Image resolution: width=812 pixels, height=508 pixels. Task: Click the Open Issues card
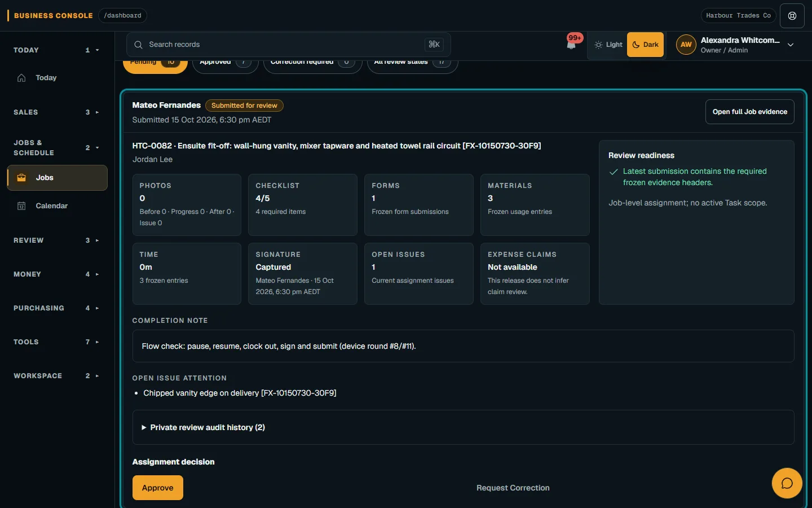click(x=419, y=274)
